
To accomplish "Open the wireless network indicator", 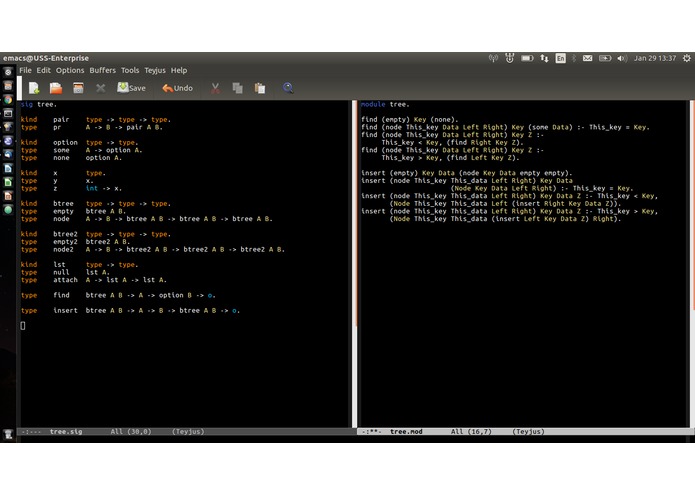I will click(x=493, y=58).
